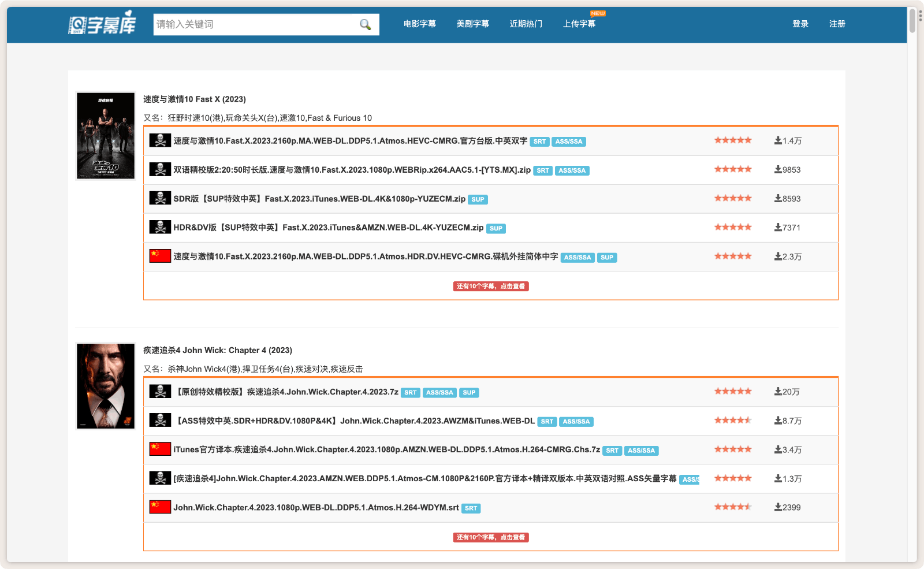The width and height of the screenshot is (924, 569).
Task: Click the magnifying glass search icon
Action: point(365,24)
